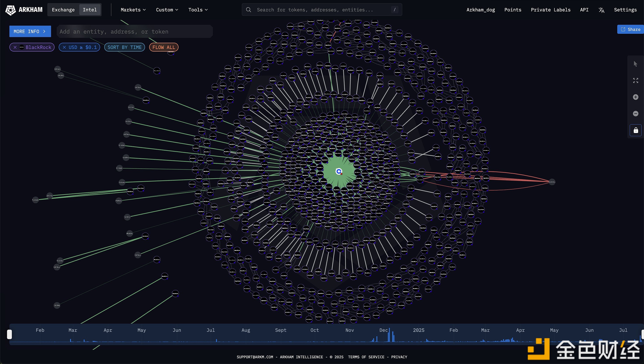This screenshot has width=644, height=364.
Task: Remove the USD ≥ $0.1 filter
Action: point(64,47)
